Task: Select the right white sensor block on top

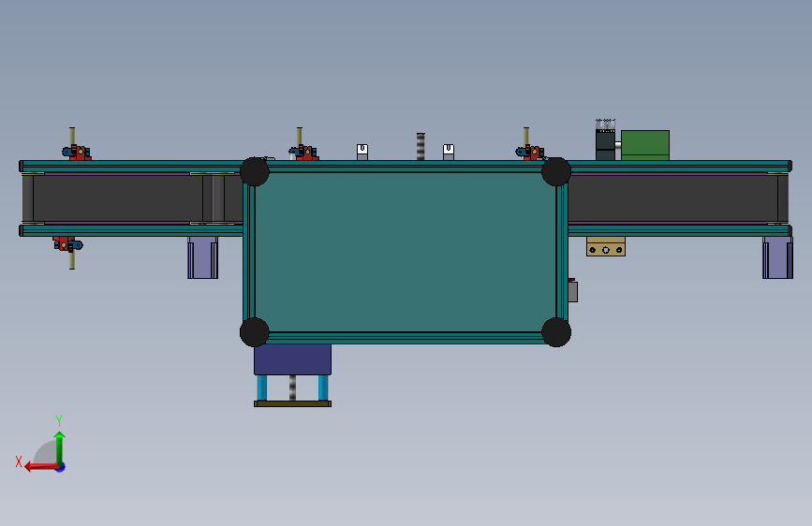Action: [449, 153]
